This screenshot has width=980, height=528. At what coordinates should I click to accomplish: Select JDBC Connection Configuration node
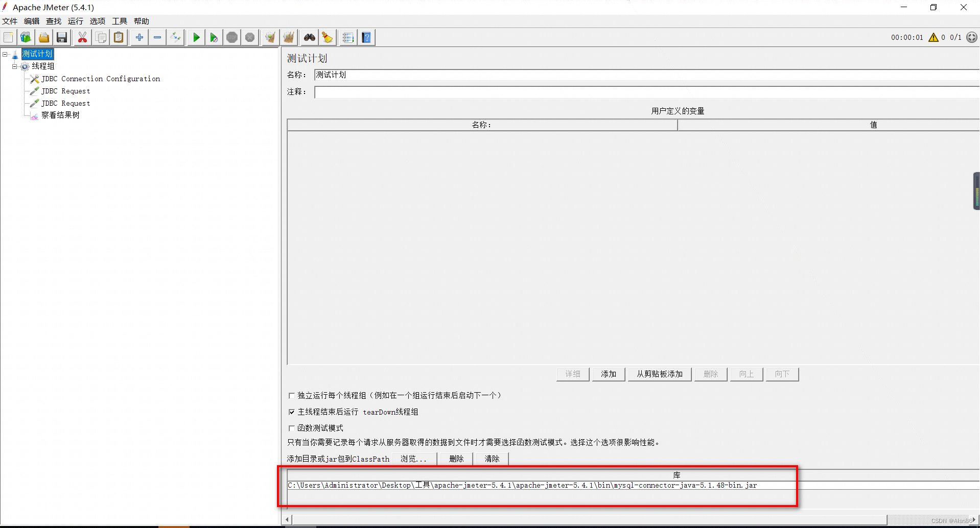click(x=101, y=79)
